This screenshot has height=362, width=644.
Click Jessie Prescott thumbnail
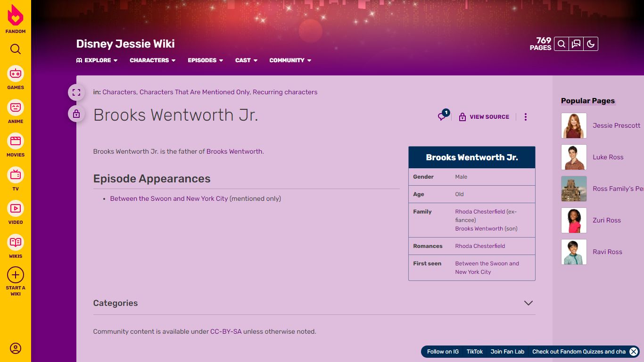(574, 125)
